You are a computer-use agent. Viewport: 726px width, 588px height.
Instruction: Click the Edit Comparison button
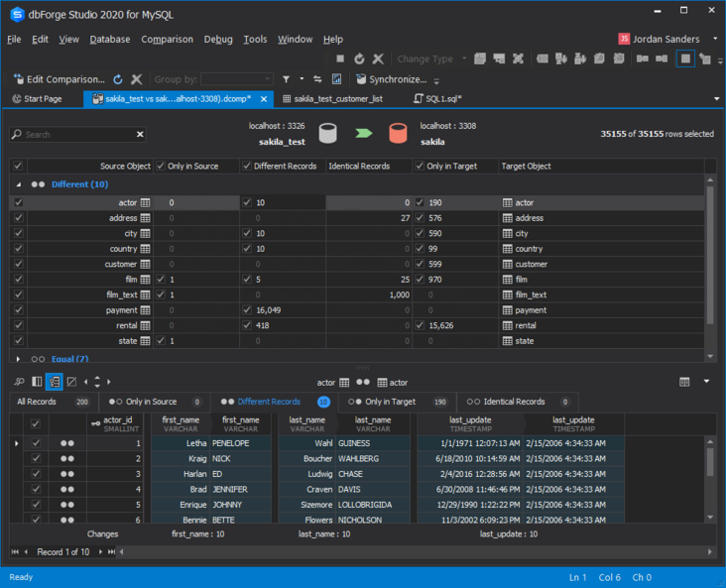59,79
